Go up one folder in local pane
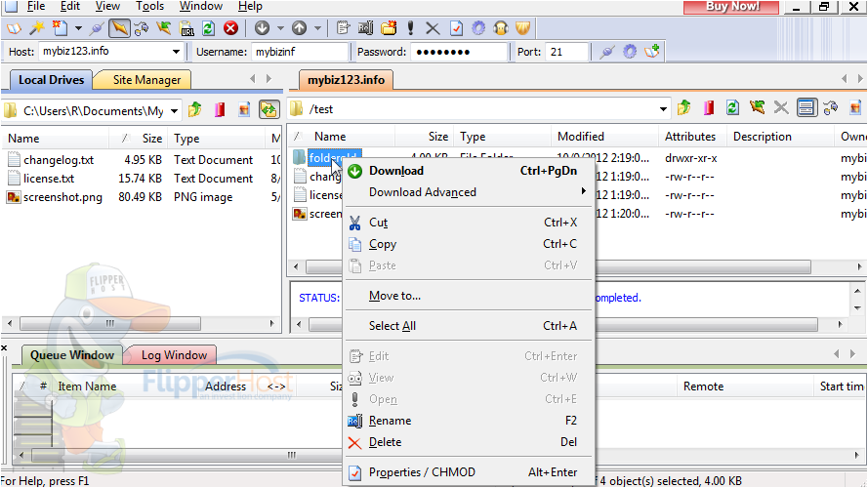 coord(195,109)
